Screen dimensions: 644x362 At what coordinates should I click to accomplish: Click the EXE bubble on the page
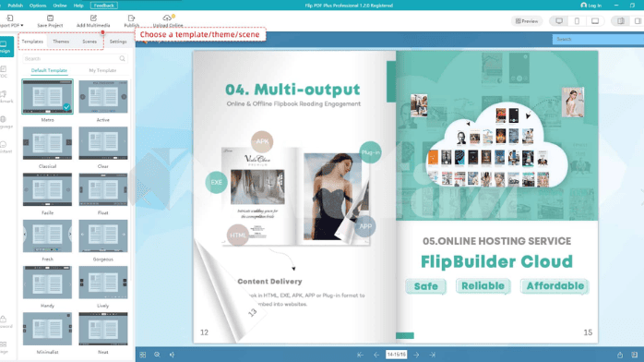[217, 182]
